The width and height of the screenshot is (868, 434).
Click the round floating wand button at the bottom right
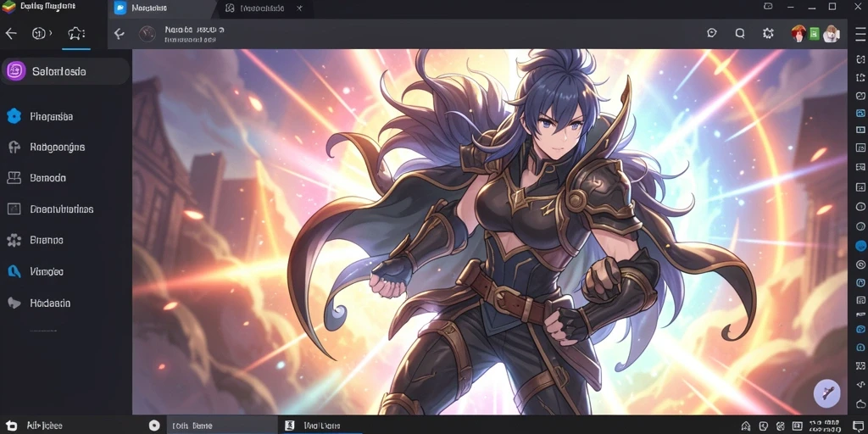tap(827, 393)
